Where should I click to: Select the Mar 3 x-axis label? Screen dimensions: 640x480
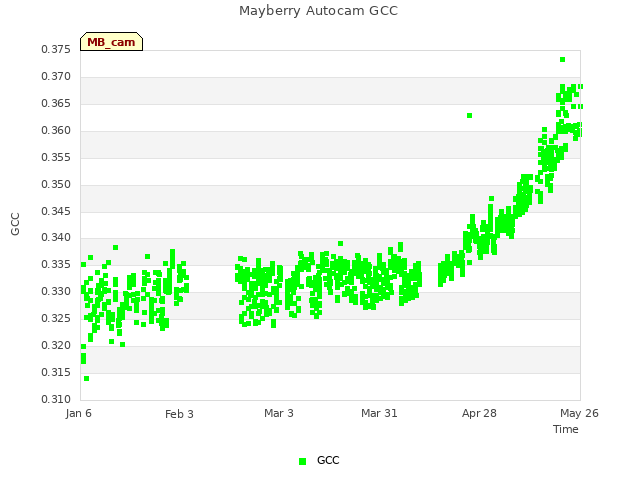[279, 413]
